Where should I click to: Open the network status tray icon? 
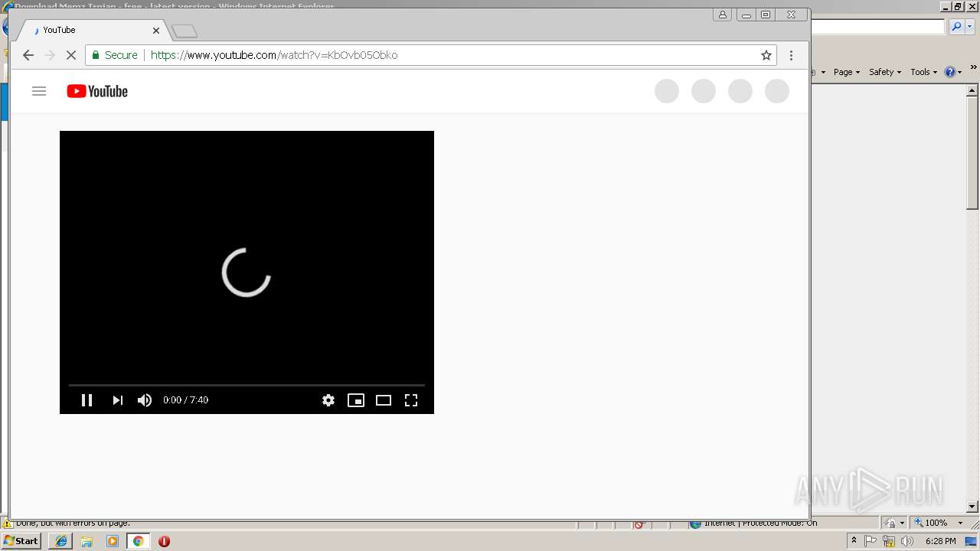tap(889, 541)
